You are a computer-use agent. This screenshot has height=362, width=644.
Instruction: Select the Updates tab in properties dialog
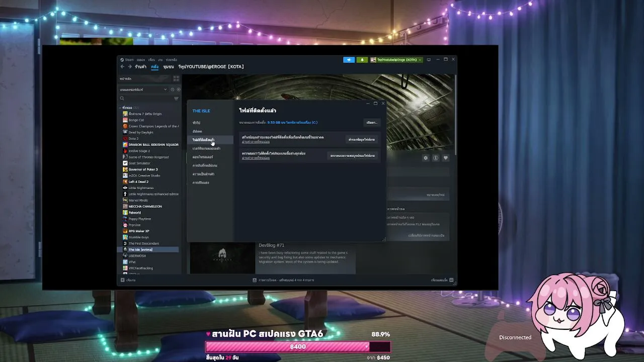pyautogui.click(x=197, y=131)
